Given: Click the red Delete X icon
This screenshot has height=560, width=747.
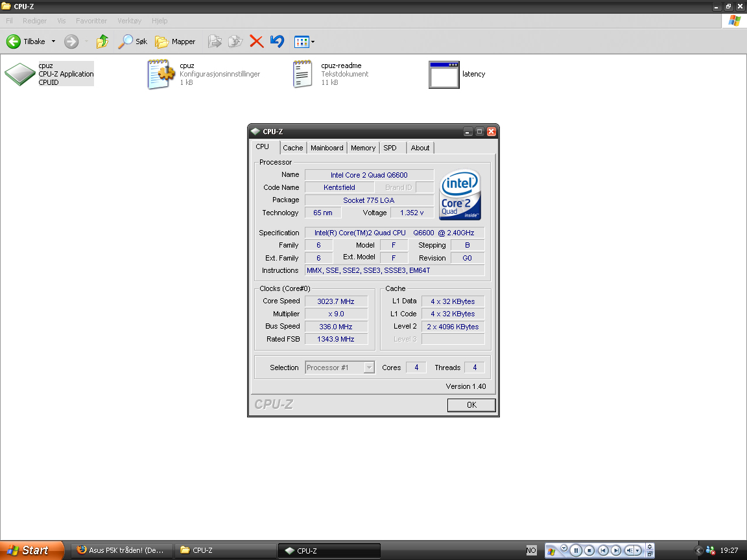Looking at the screenshot, I should pyautogui.click(x=256, y=41).
